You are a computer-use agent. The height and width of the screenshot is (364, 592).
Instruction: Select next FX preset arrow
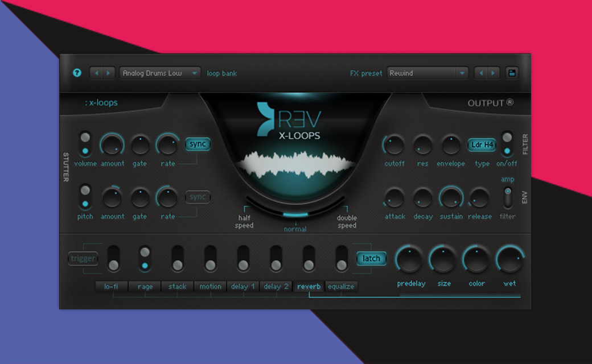click(493, 73)
